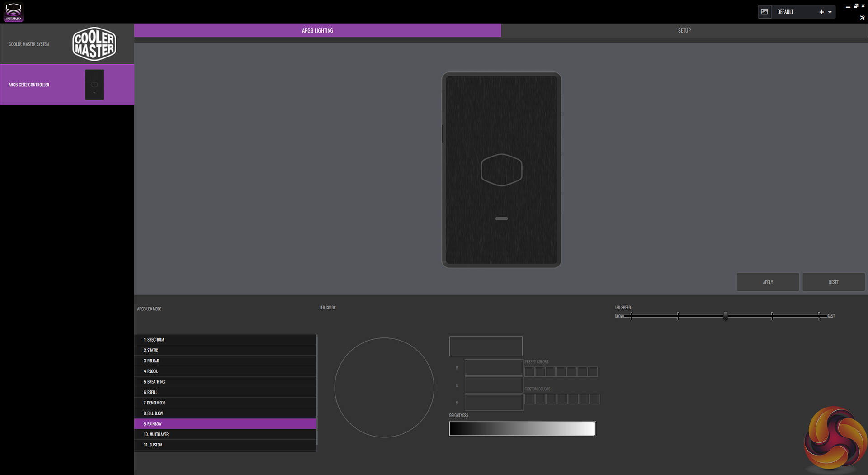Expand the DEFAULT profile dropdown chevron
The height and width of the screenshot is (475, 868).
(x=830, y=12)
